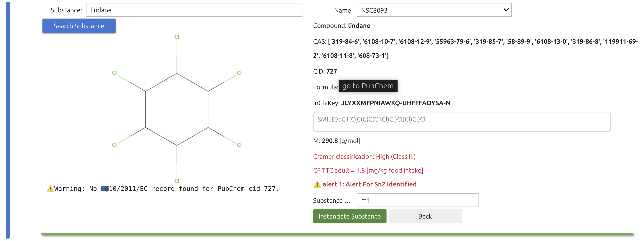Focus the Substance name field containing m1
Image resolution: width=644 pixels, height=241 pixels.
click(x=417, y=200)
